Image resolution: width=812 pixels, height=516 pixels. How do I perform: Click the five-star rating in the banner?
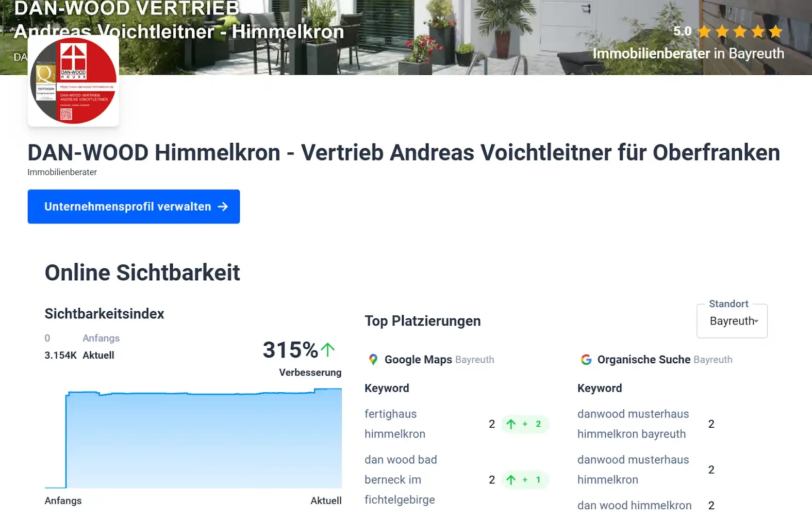(740, 32)
